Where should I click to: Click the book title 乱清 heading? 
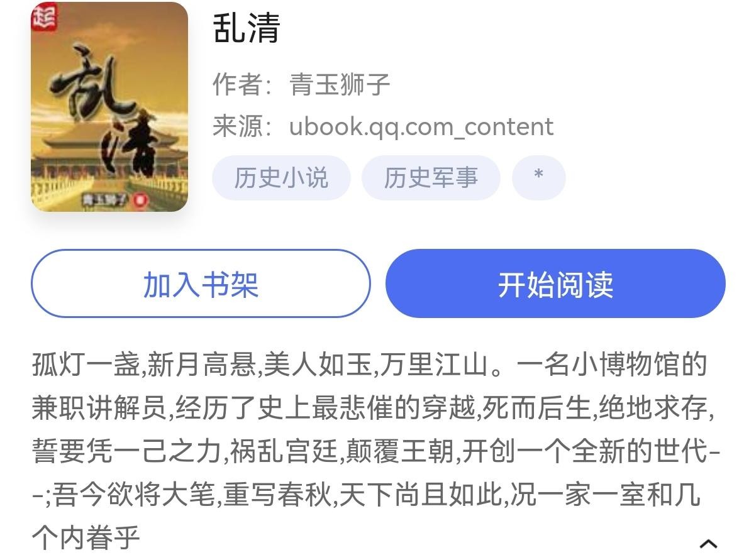point(247,28)
